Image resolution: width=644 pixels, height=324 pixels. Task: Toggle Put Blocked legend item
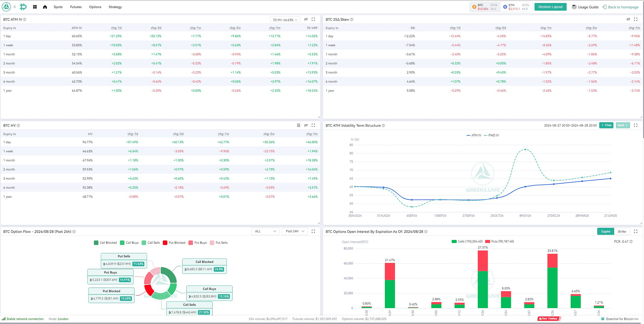[174, 243]
